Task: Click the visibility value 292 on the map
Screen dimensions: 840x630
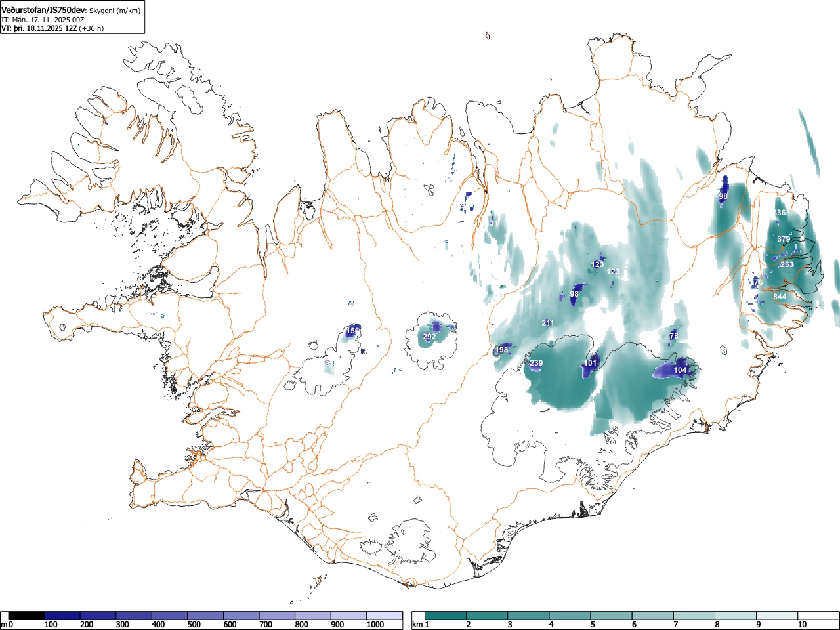Action: (429, 337)
